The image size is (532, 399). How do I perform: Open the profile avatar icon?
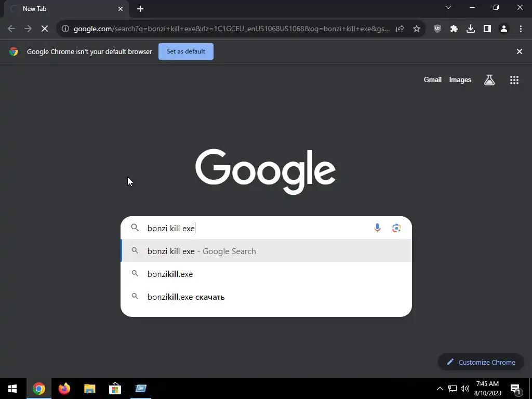pyautogui.click(x=504, y=29)
